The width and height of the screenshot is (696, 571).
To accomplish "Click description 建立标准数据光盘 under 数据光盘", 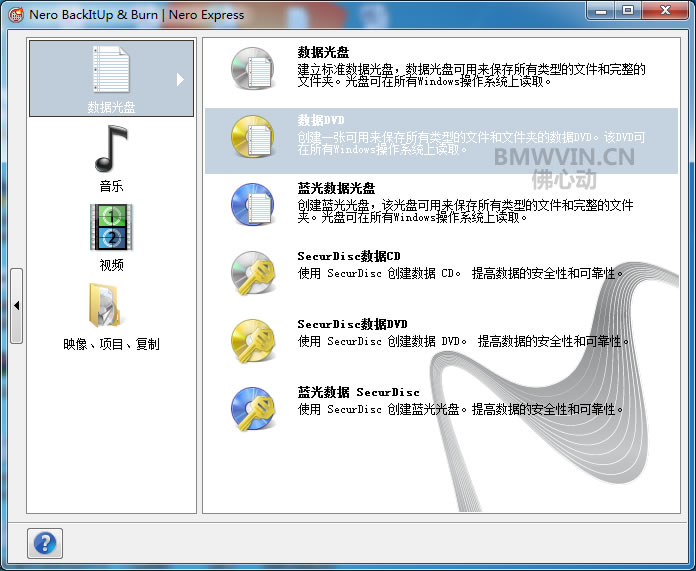I will tap(471, 75).
